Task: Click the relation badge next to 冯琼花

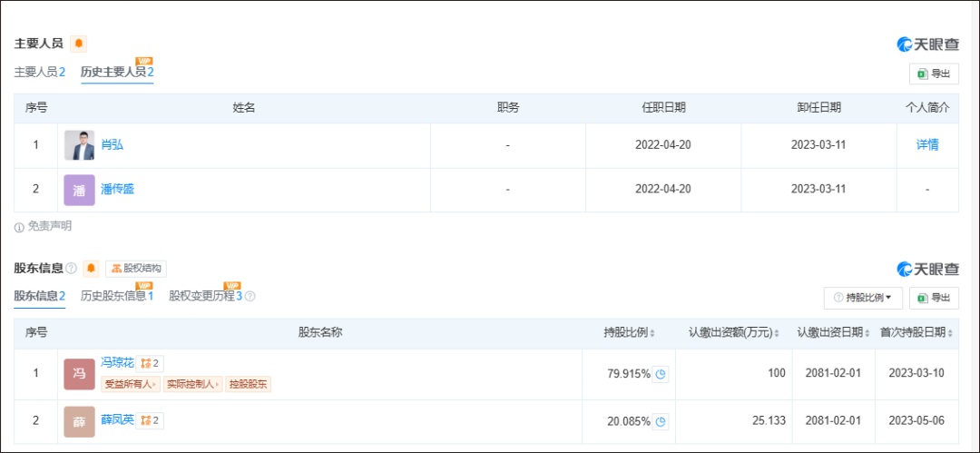Action: [x=151, y=363]
